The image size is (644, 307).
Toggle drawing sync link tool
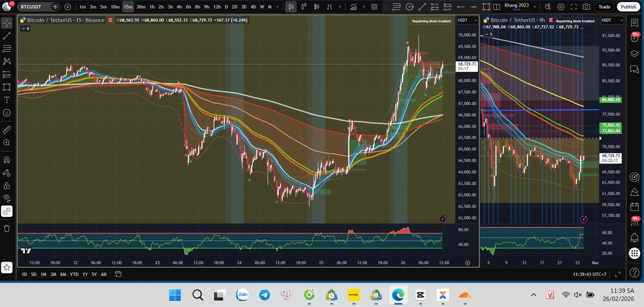[7, 211]
